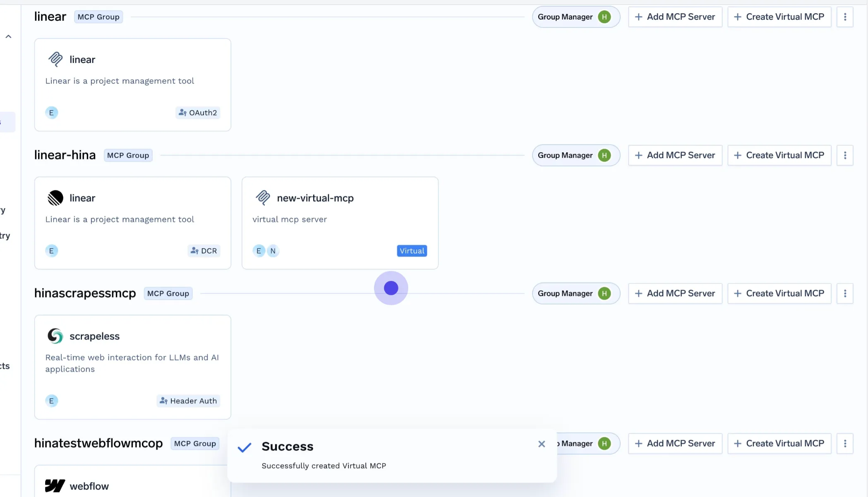
Task: Collapse the sidebar with the chevron arrow
Action: tap(8, 36)
